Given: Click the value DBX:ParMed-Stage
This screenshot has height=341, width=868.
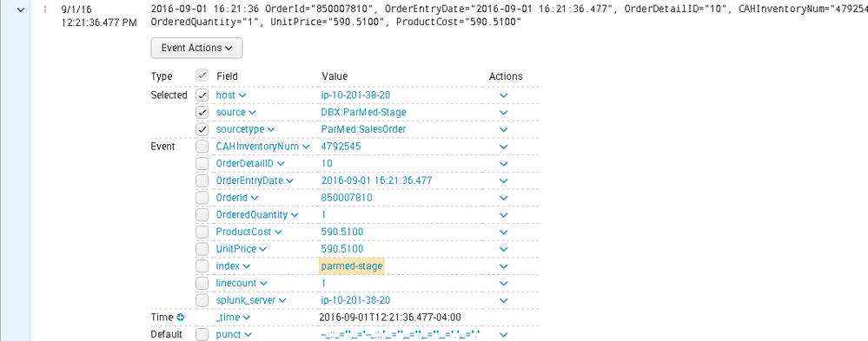Looking at the screenshot, I should click(x=364, y=112).
